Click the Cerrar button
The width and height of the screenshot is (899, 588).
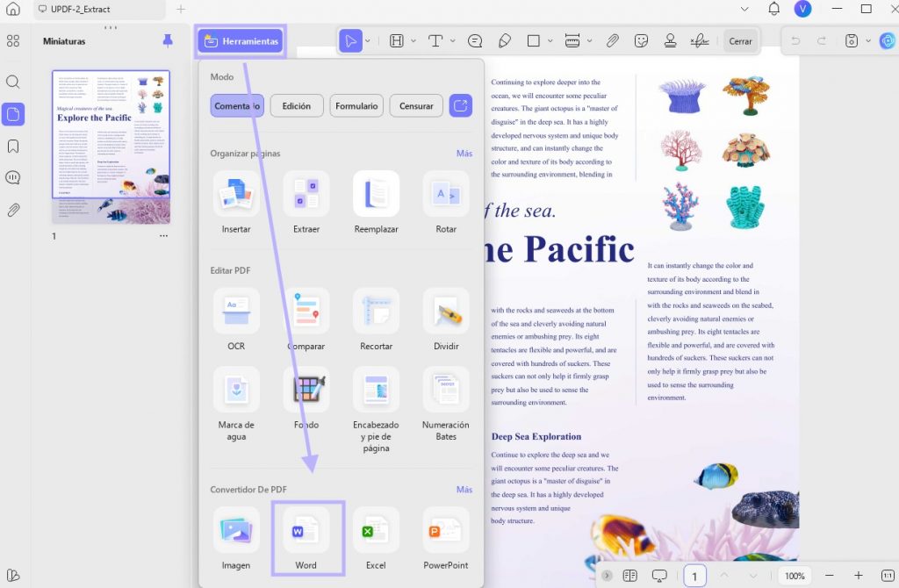click(740, 41)
